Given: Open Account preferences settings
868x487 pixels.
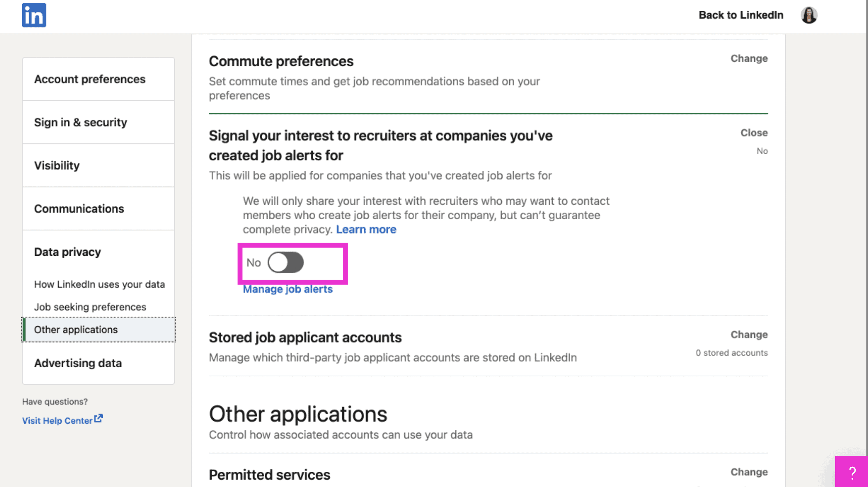Looking at the screenshot, I should pos(90,79).
